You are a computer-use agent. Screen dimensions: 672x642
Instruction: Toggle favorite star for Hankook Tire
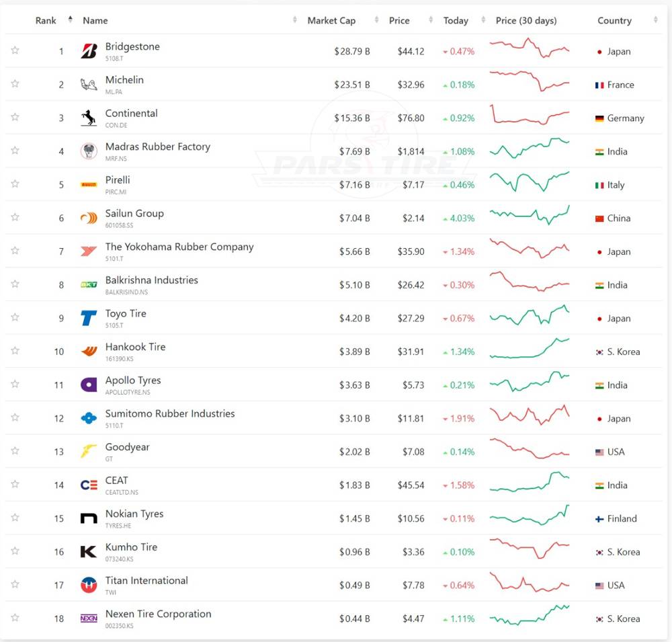click(x=15, y=351)
